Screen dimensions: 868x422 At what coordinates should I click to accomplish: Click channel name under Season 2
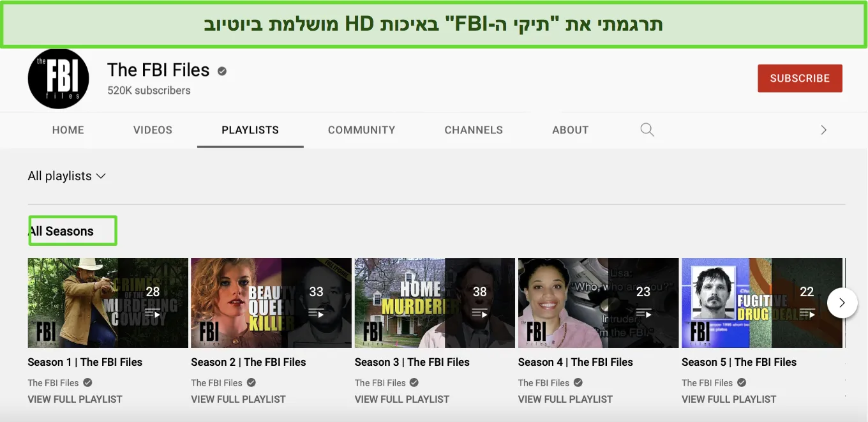[216, 383]
